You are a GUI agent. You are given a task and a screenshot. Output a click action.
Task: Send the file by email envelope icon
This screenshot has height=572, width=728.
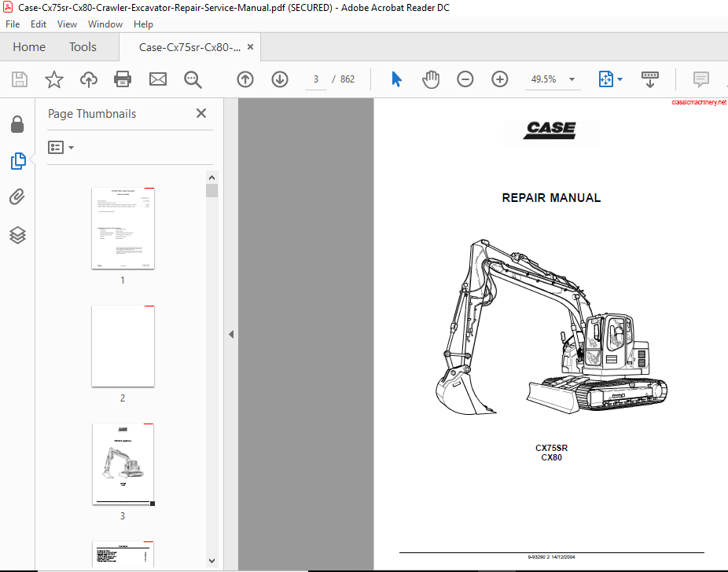point(158,79)
